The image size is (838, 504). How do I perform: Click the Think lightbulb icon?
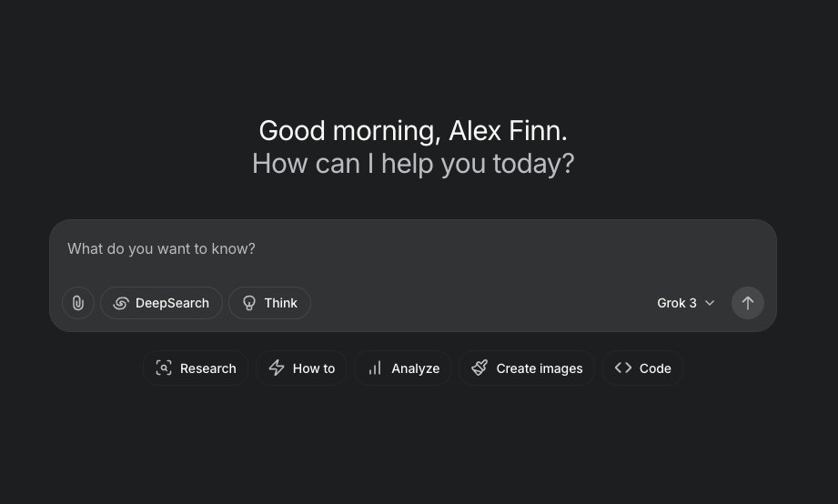pyautogui.click(x=249, y=303)
